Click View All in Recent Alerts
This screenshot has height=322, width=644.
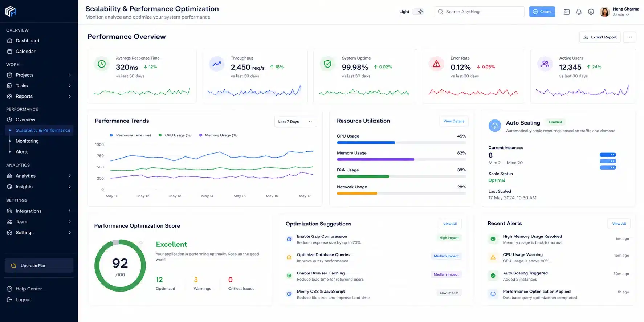point(619,224)
